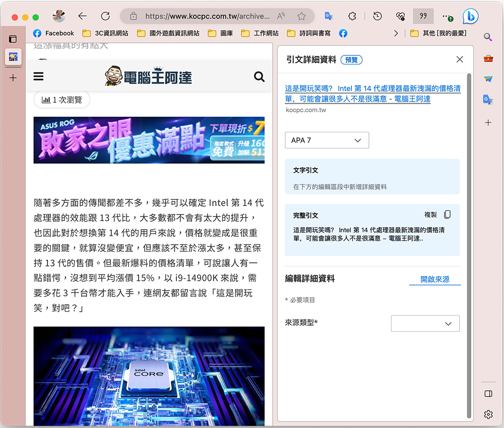The image size is (504, 428).
Task: Click the 開啟來源 link
Action: tap(435, 279)
